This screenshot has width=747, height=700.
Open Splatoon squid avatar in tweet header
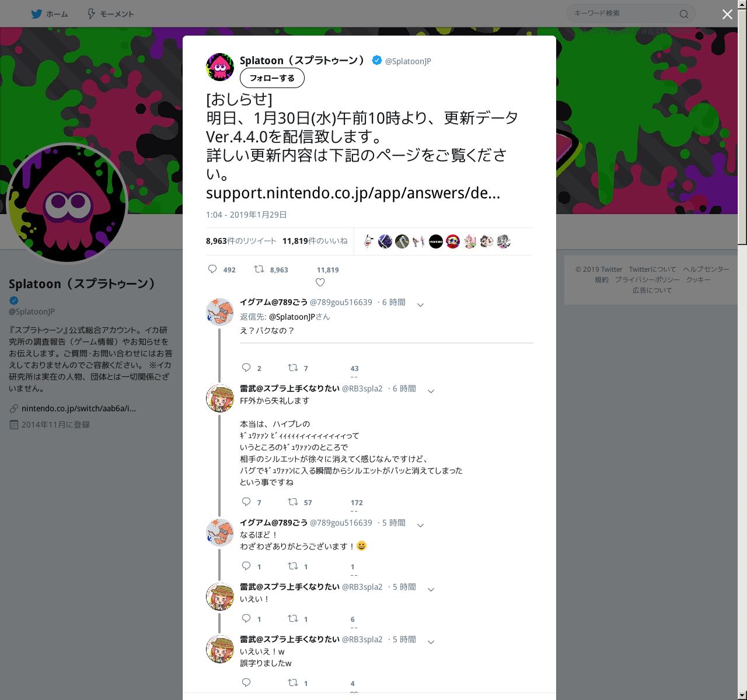click(220, 67)
